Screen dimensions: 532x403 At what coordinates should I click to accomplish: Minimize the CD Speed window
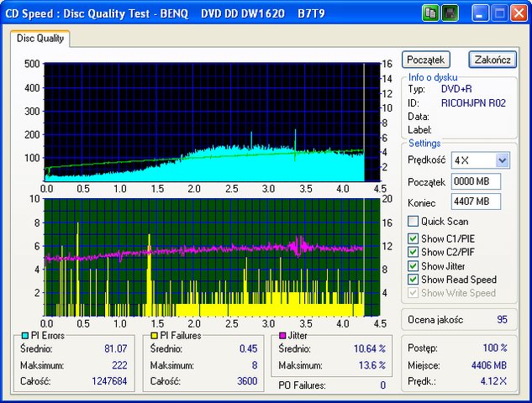click(x=480, y=13)
